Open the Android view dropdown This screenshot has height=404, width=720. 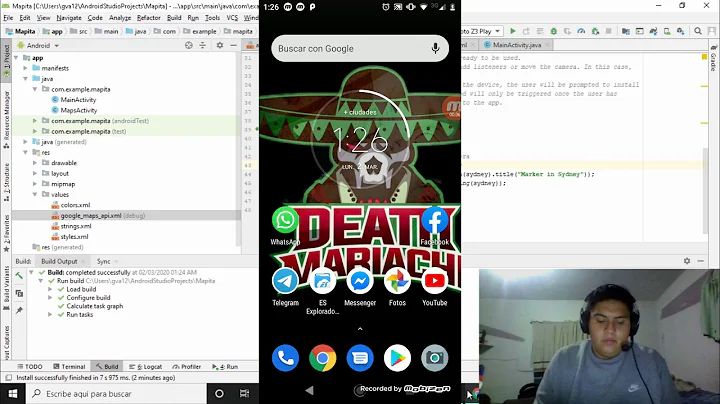coord(38,45)
